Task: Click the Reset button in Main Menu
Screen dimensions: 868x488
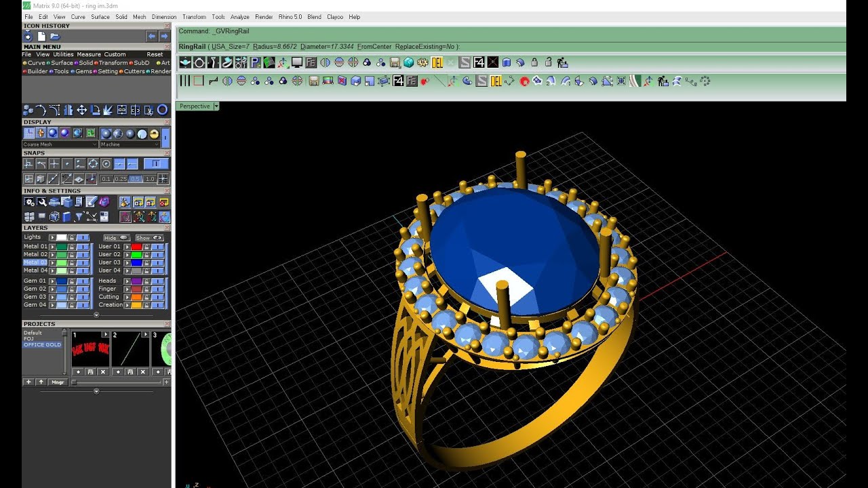Action: (x=155, y=54)
